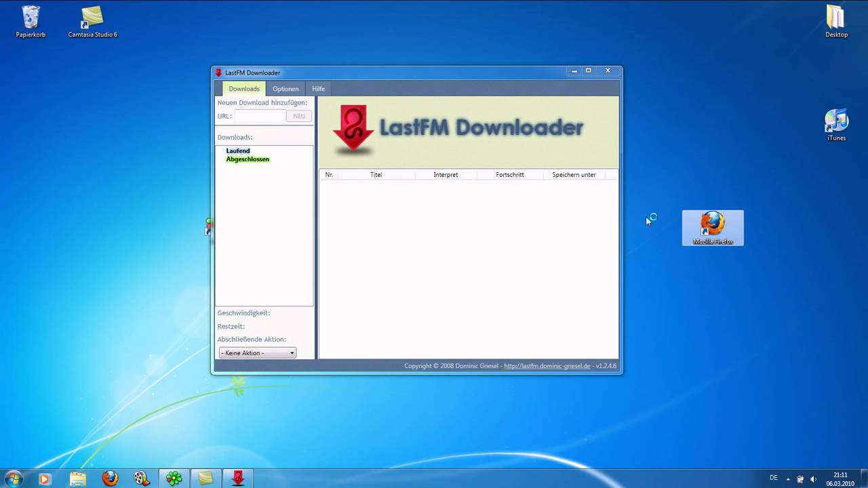
Task: Minimize the LastFM Downloader window
Action: [574, 70]
